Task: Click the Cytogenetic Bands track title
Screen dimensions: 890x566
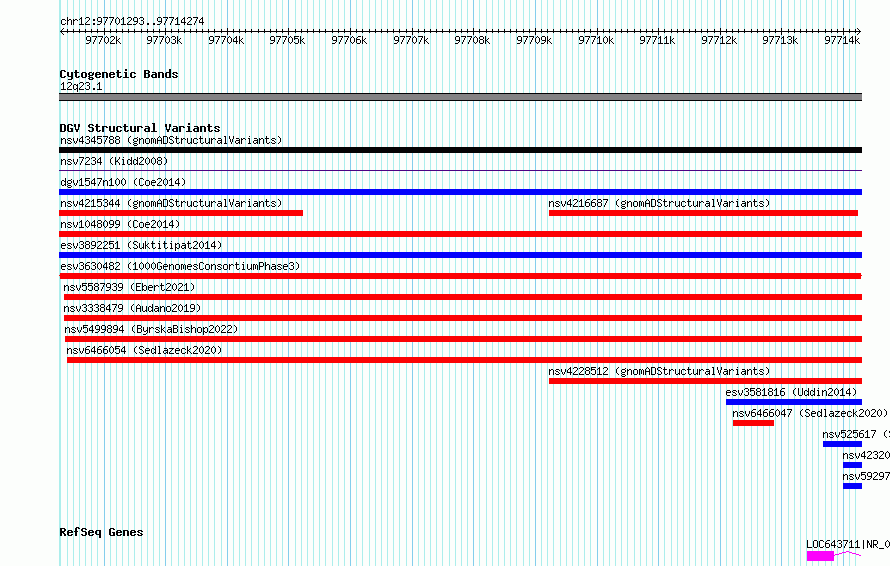Action: tap(119, 74)
